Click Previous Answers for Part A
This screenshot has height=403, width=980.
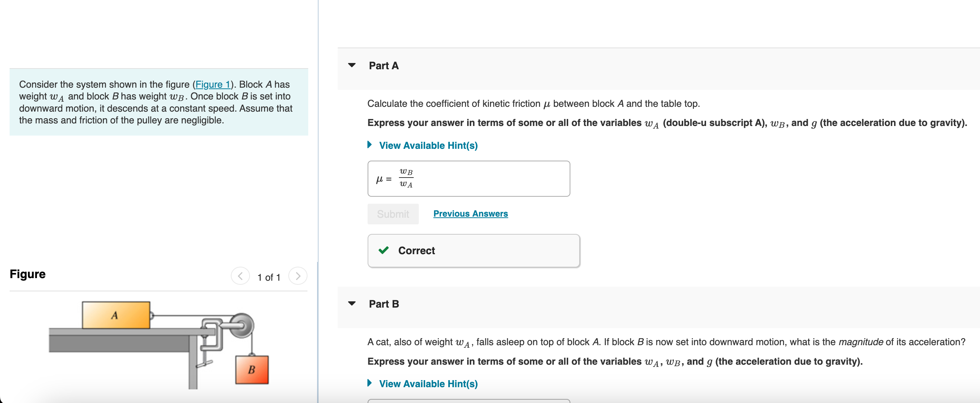pyautogui.click(x=470, y=213)
